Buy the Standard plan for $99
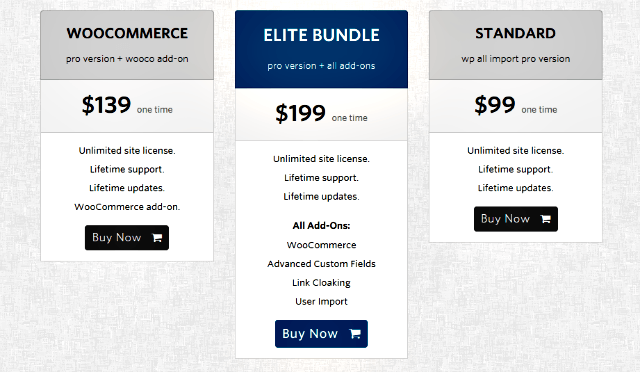Image resolution: width=640 pixels, height=372 pixels. tap(516, 219)
